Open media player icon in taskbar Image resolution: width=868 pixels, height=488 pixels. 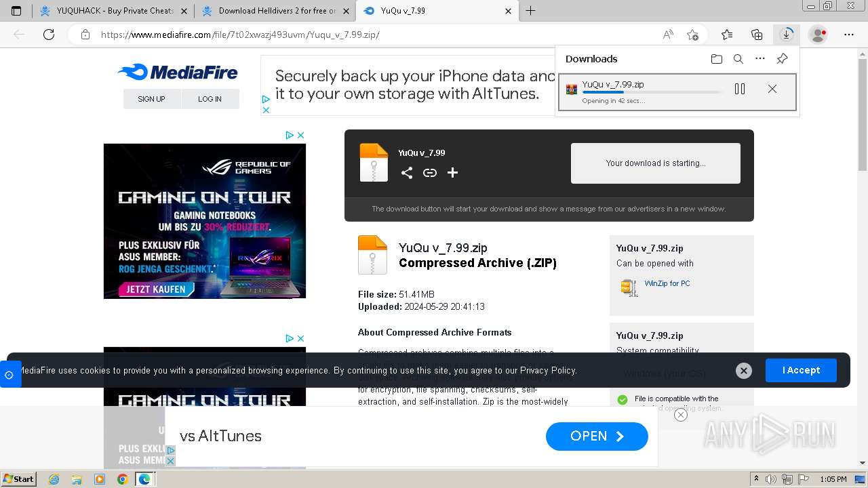coord(100,479)
